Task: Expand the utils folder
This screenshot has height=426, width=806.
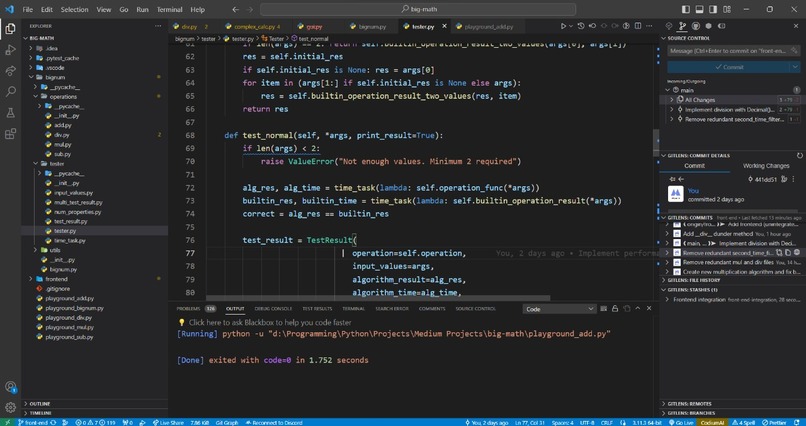Action: tap(97, 250)
